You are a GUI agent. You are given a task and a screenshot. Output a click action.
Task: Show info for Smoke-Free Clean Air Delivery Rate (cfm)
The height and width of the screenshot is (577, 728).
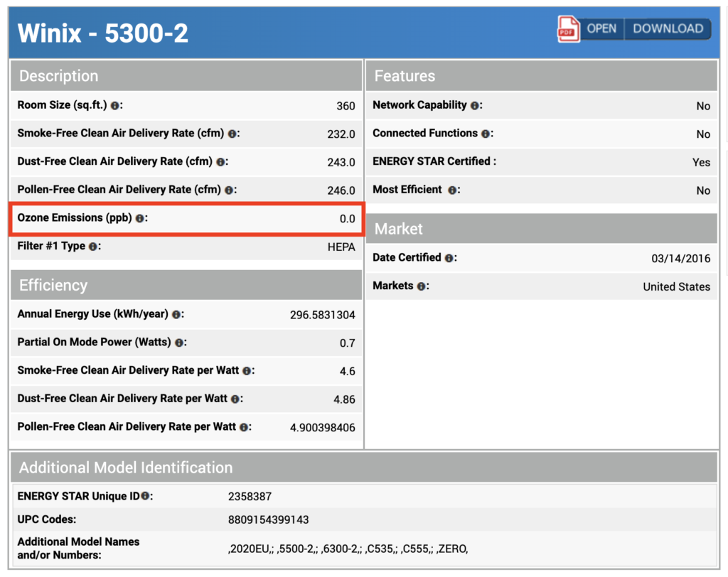click(232, 134)
